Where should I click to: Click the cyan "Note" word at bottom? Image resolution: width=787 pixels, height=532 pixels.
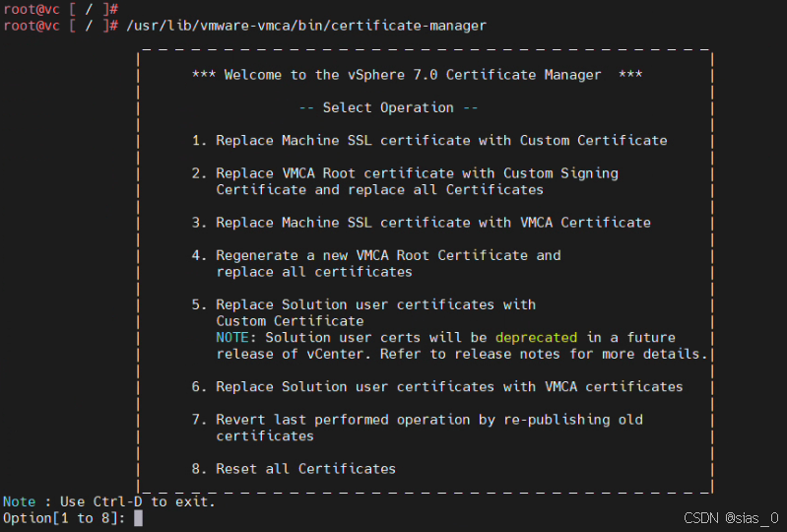[20, 501]
